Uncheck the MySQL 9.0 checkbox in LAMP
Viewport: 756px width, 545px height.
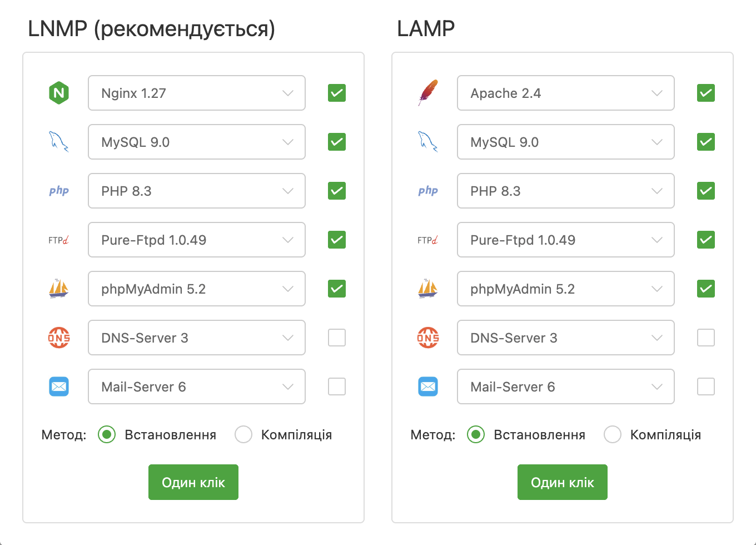tap(706, 142)
